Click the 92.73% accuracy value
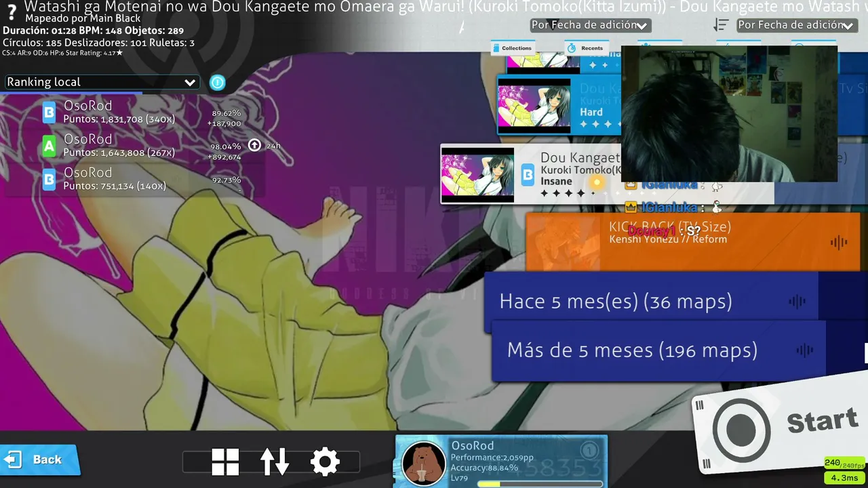The width and height of the screenshot is (868, 488). 226,180
